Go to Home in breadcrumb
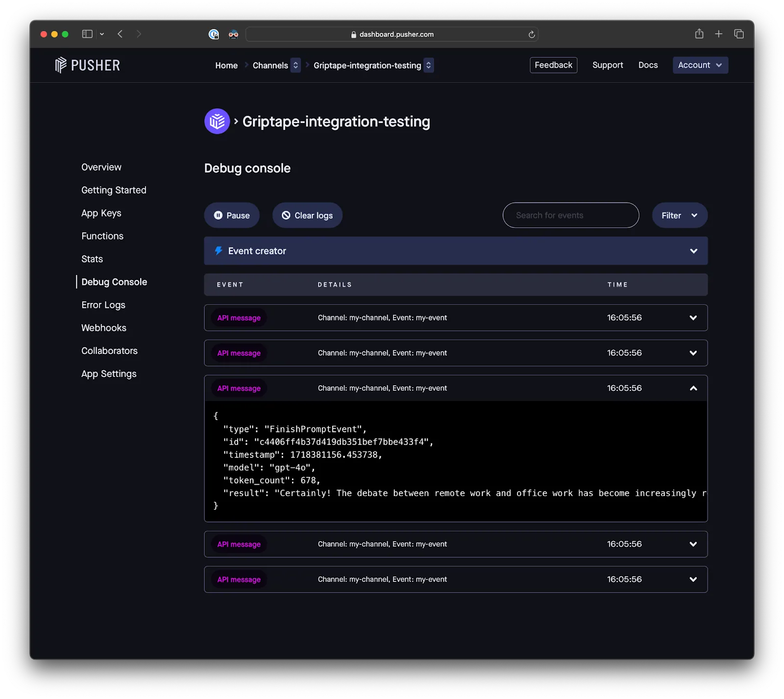The height and width of the screenshot is (699, 784). pyautogui.click(x=226, y=65)
